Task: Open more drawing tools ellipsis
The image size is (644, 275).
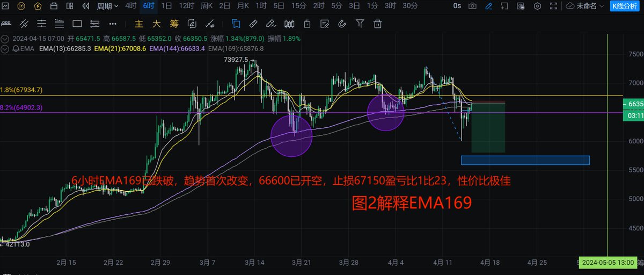Action: pos(112,24)
